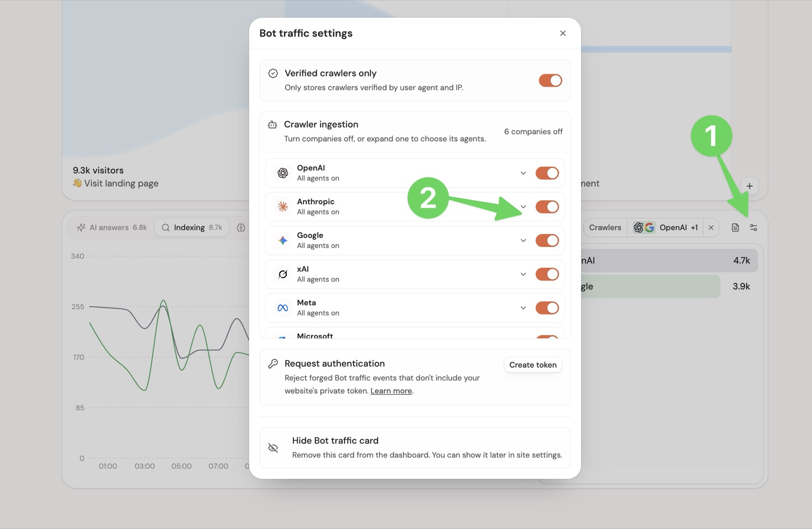The height and width of the screenshot is (529, 812).
Task: Click the Bot traffic settings title
Action: pos(306,33)
